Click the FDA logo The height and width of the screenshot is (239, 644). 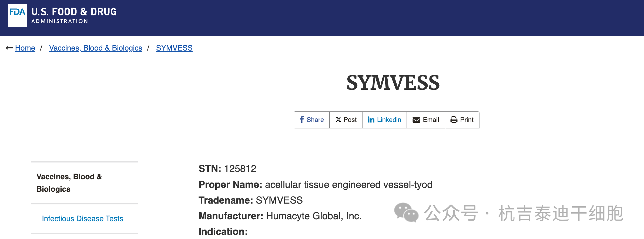pos(17,15)
